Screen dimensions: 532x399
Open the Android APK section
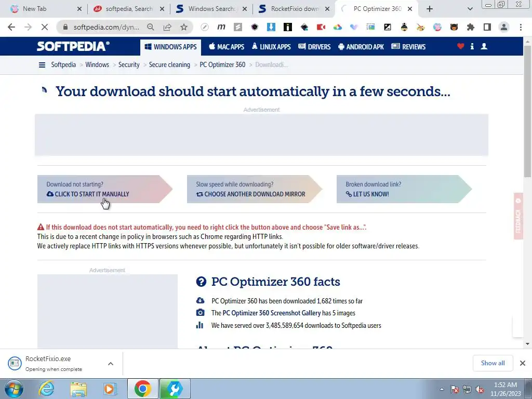pos(361,47)
